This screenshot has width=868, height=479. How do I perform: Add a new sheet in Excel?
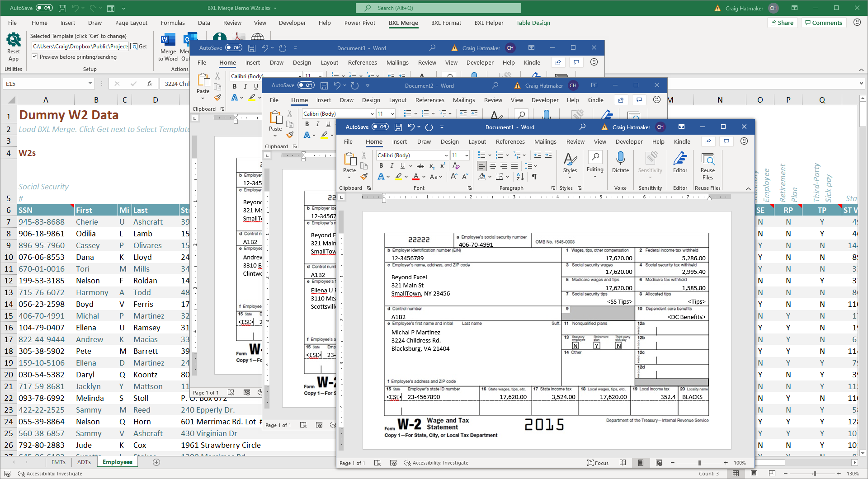(156, 462)
